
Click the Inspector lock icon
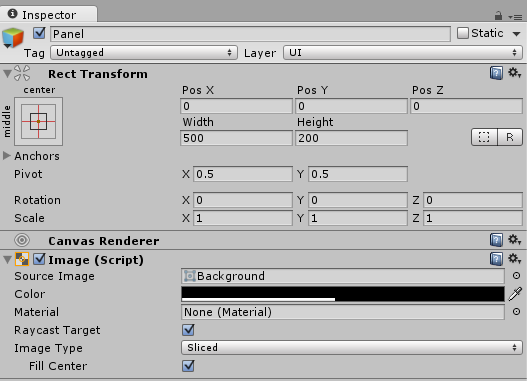coord(498,15)
